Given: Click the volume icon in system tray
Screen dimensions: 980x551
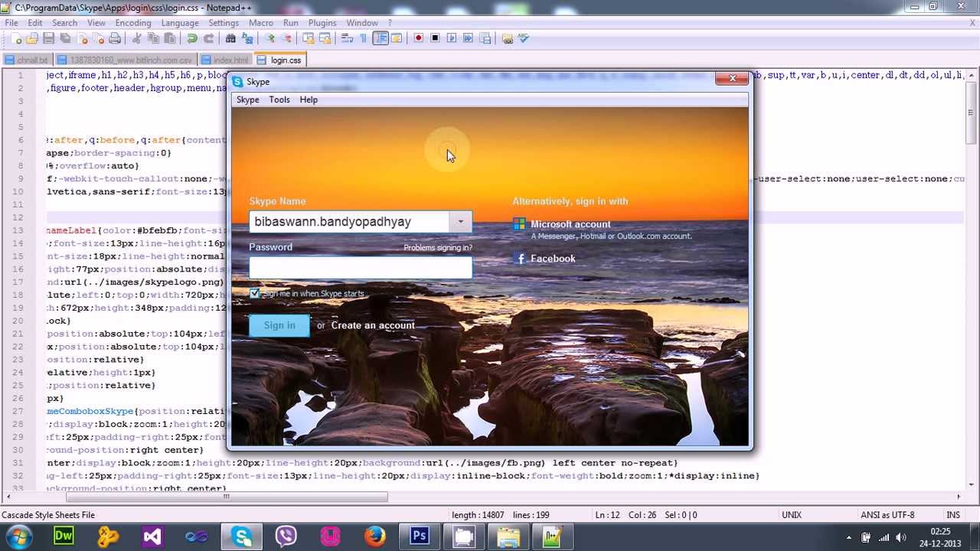Looking at the screenshot, I should [x=900, y=537].
